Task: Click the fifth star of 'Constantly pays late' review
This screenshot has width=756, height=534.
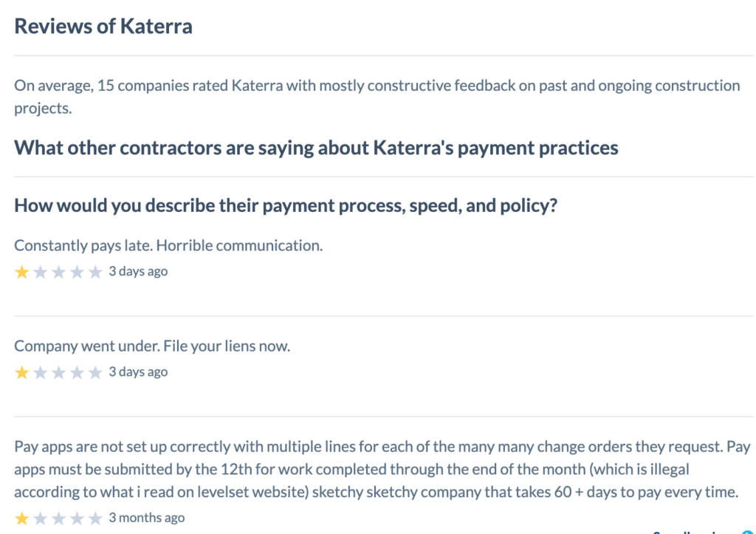Action: 95,272
